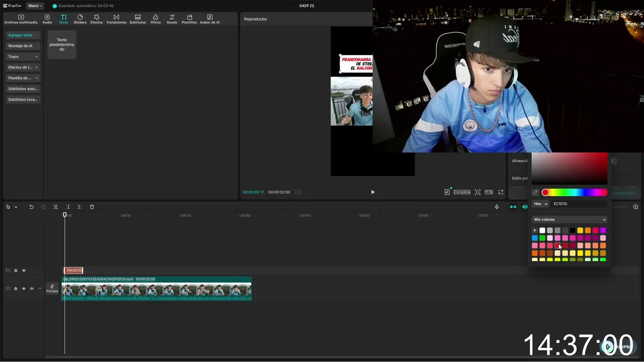
Task: Open the Filtros tab
Action: [155, 19]
